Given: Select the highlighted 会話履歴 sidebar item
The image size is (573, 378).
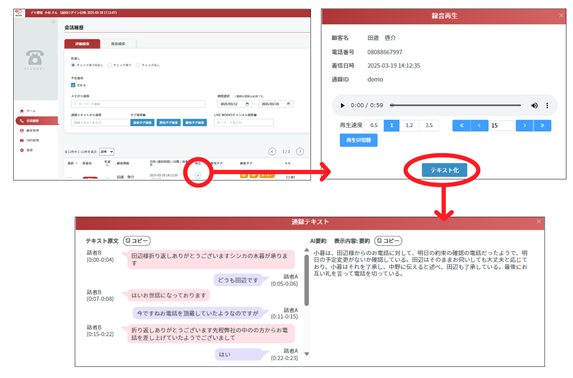Looking at the screenshot, I should (x=37, y=121).
